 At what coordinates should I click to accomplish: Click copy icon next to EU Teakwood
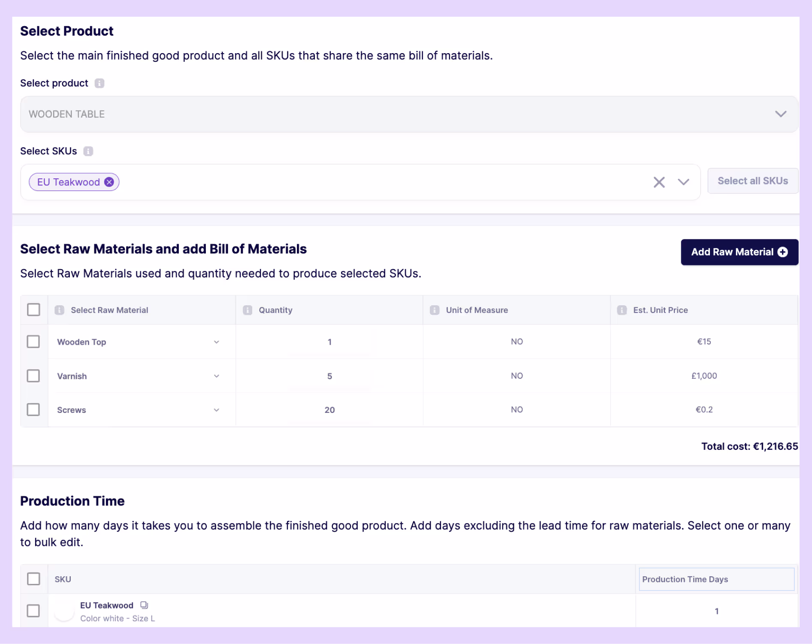tap(144, 605)
